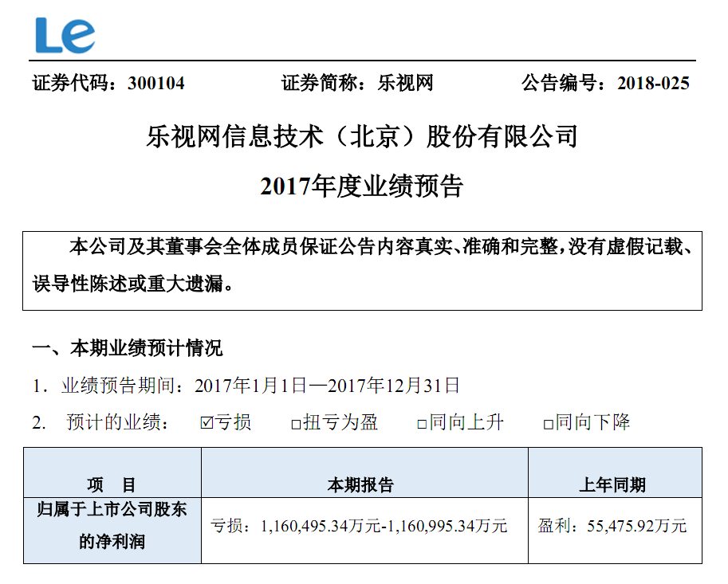The height and width of the screenshot is (584, 728).
Task: Check the 扭亏为盈 checkbox
Action: click(x=296, y=425)
